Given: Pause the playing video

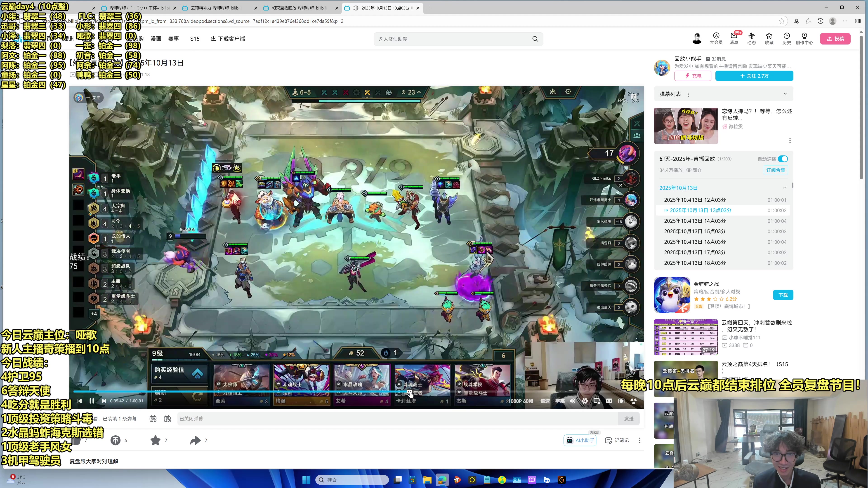Looking at the screenshot, I should click(91, 401).
